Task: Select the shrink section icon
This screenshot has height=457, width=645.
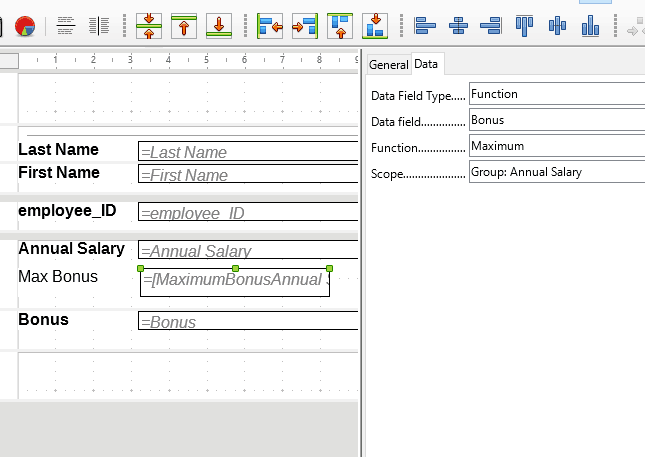Action: 149,26
